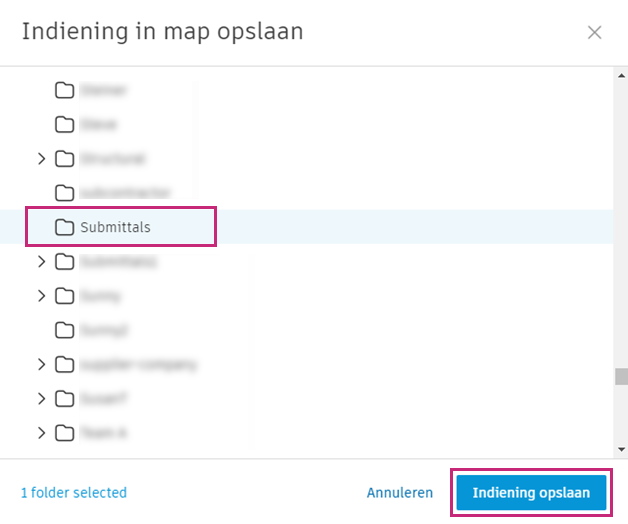Click the "1 folder selected" link
628x524 pixels.
click(x=74, y=493)
